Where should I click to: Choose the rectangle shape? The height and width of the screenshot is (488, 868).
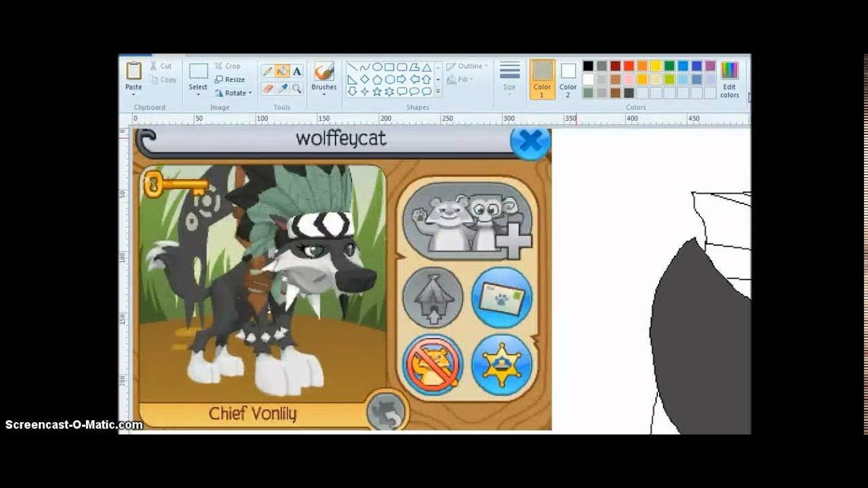click(389, 67)
